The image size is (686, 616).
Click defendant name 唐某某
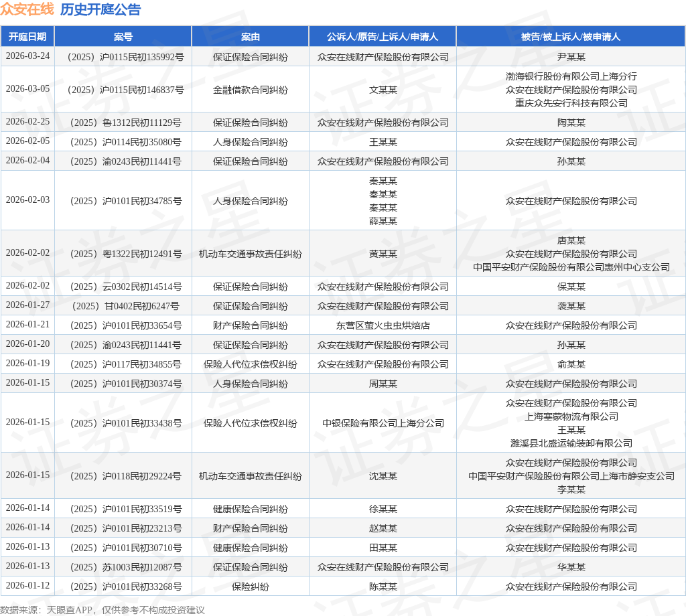point(571,240)
